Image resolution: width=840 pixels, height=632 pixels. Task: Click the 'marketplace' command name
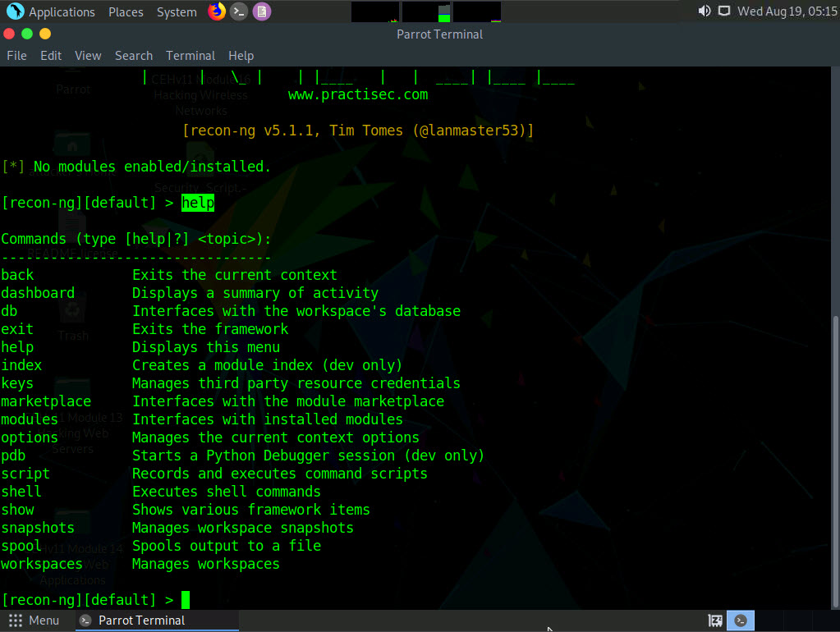point(46,401)
